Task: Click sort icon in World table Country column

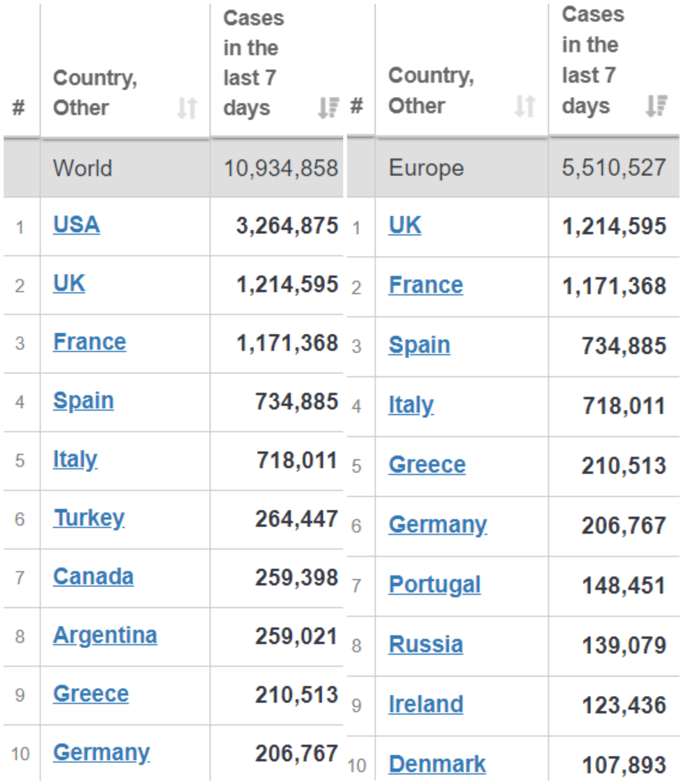Action: tap(187, 108)
